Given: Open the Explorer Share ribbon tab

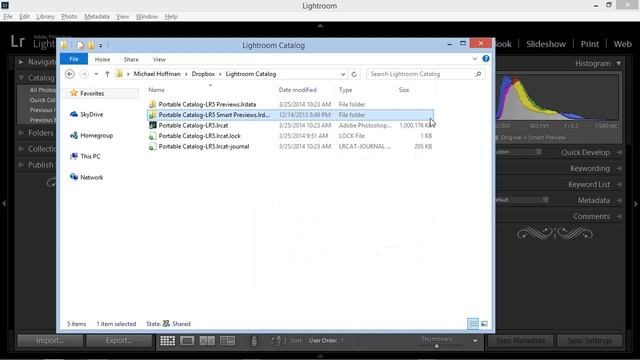Looking at the screenshot, I should tap(131, 60).
